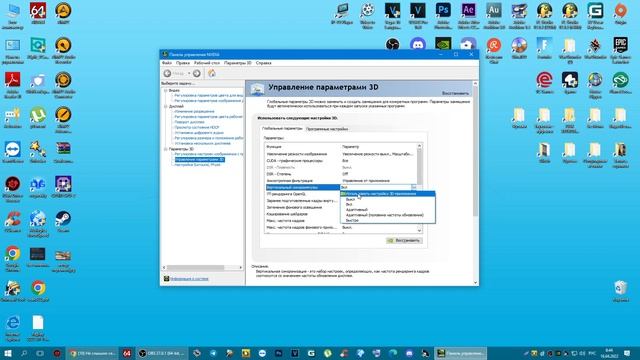Switch to OBS window in taskbar
640x360 pixels.
pyautogui.click(x=161, y=353)
